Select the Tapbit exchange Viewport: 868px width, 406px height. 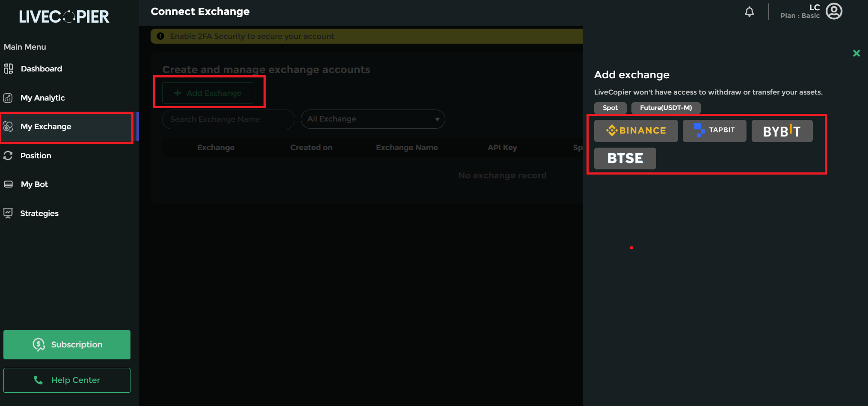click(714, 130)
